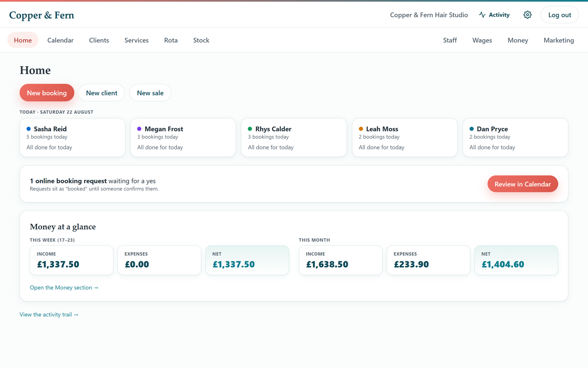Follow the View the activity trail link

[49, 315]
